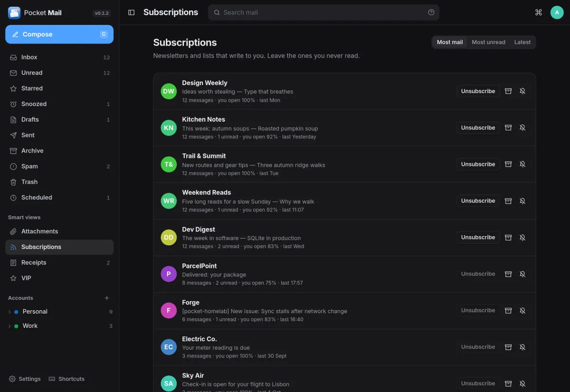Open the Trash folder

point(59,182)
